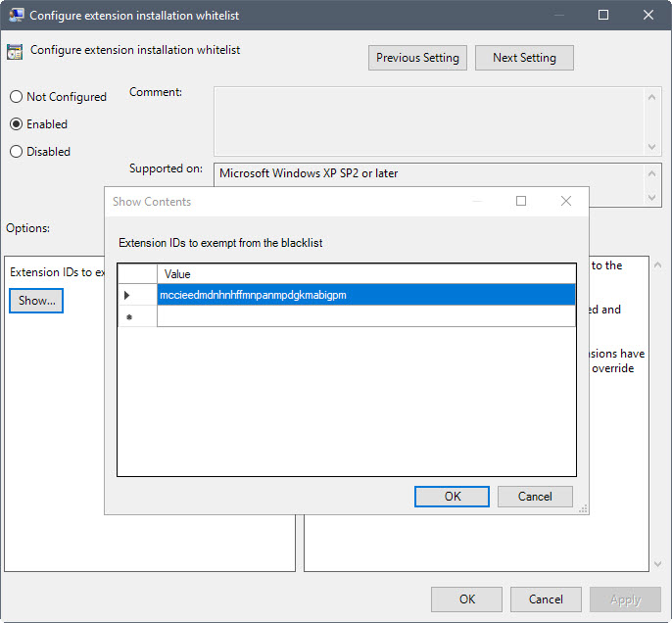Maximize the policy configuration window
Screen dimensions: 672x623
point(603,15)
